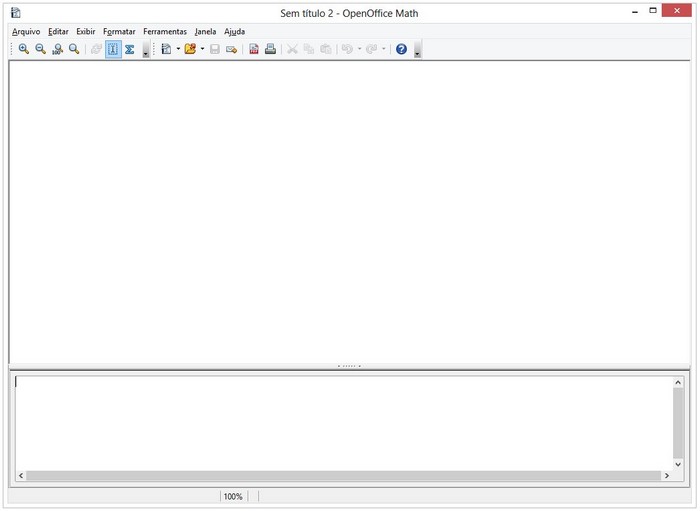Click the Save diskette icon
Image resolution: width=700 pixels, height=511 pixels.
215,49
